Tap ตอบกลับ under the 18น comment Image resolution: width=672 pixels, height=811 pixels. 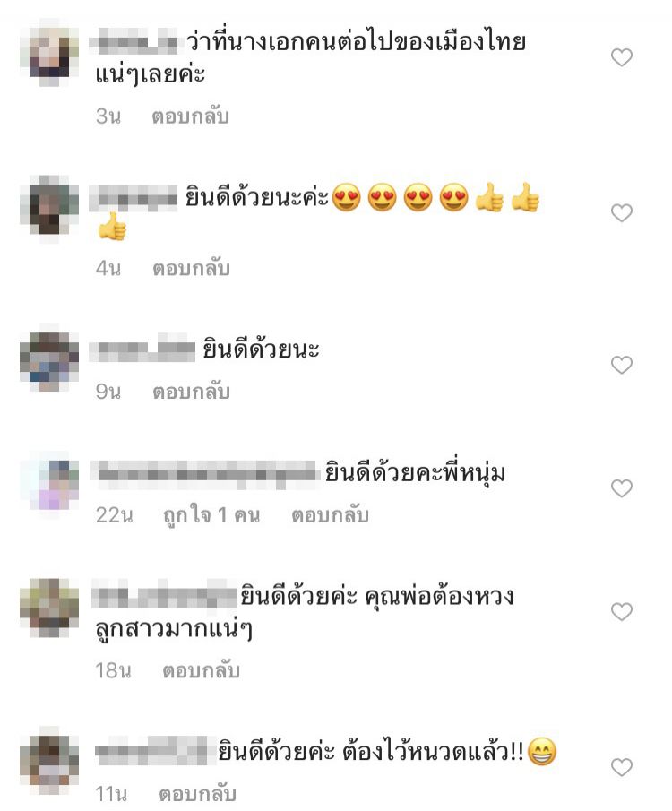[x=201, y=671]
